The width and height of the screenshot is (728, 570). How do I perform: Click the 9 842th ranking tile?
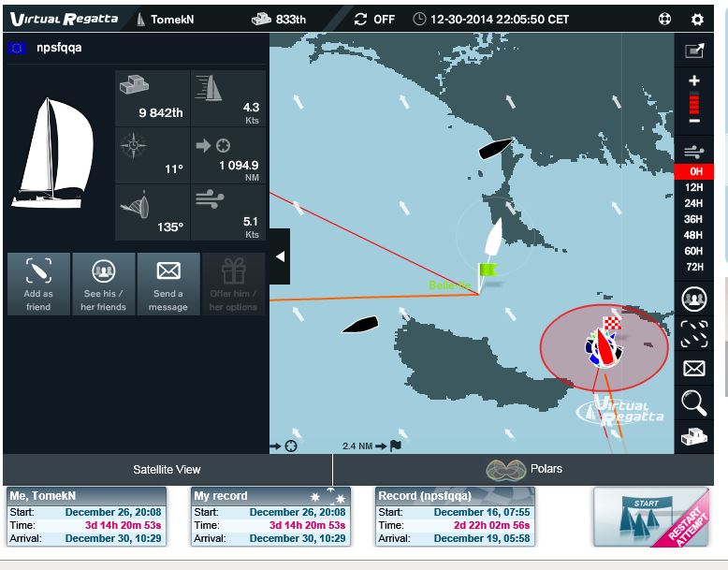click(153, 98)
